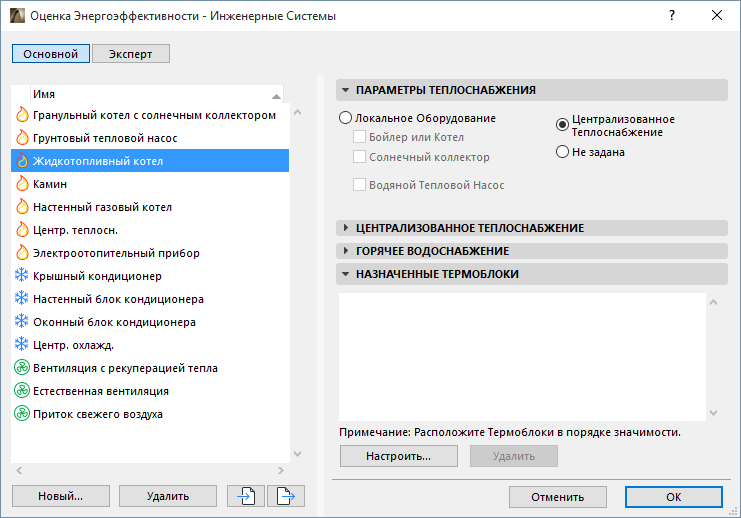Open the help question mark in title bar

pyautogui.click(x=672, y=16)
